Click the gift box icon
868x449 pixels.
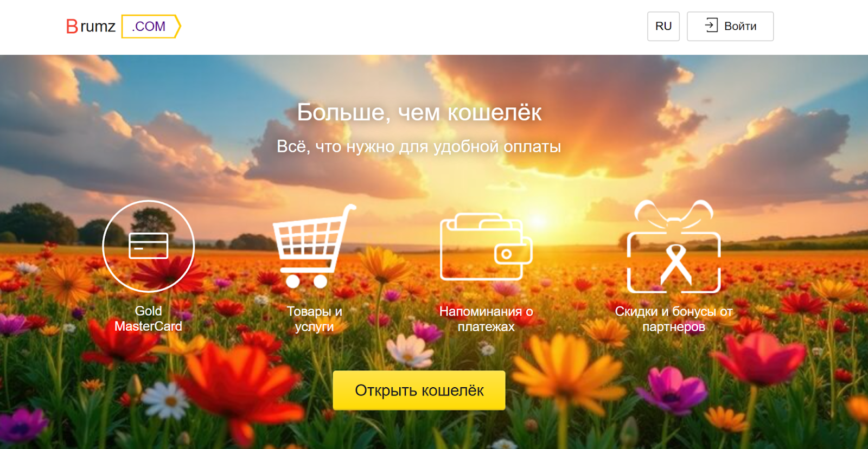point(674,246)
